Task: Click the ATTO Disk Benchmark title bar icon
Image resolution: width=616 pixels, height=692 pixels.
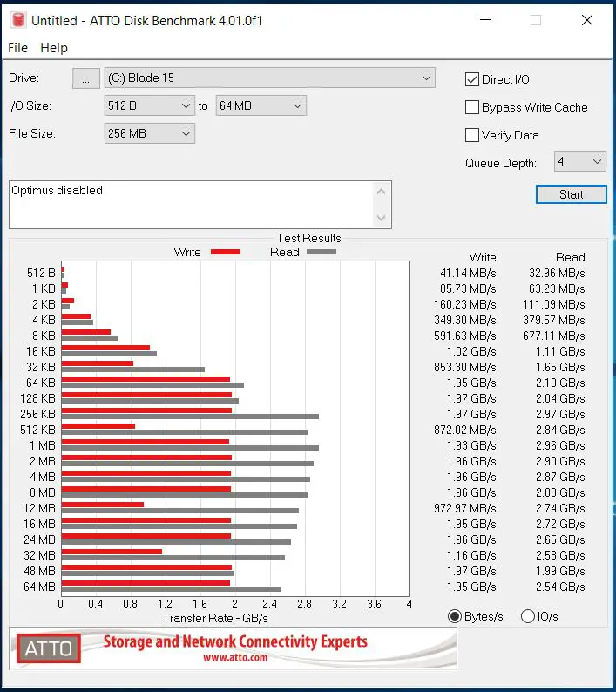Action: click(x=17, y=20)
